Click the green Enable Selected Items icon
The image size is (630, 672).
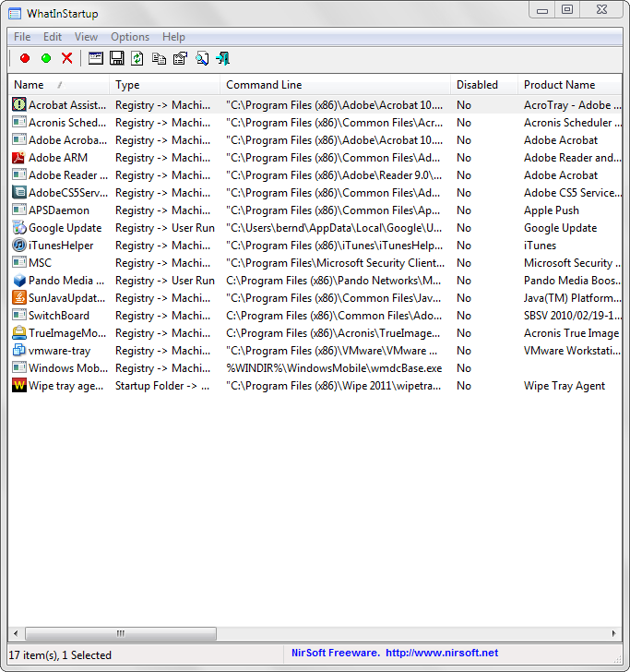point(46,58)
